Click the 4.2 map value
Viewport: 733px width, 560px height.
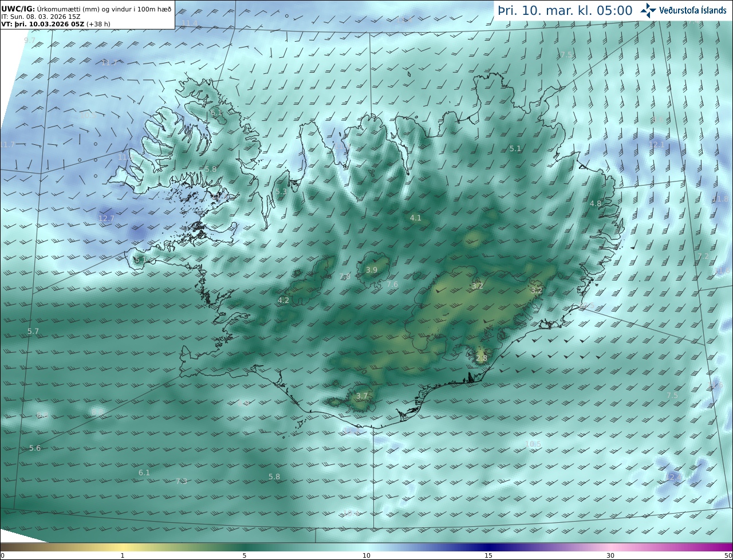click(283, 300)
